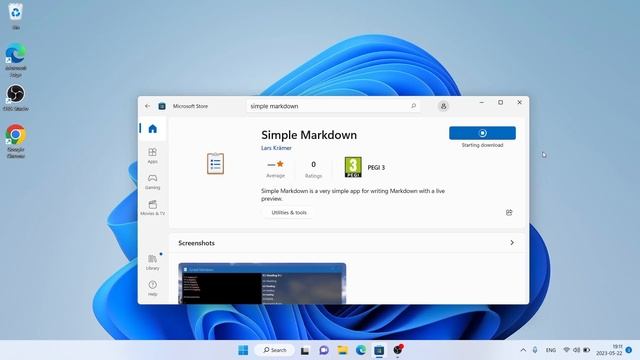Open the Library in the sidebar
This screenshot has width=640, height=360.
pos(152,262)
